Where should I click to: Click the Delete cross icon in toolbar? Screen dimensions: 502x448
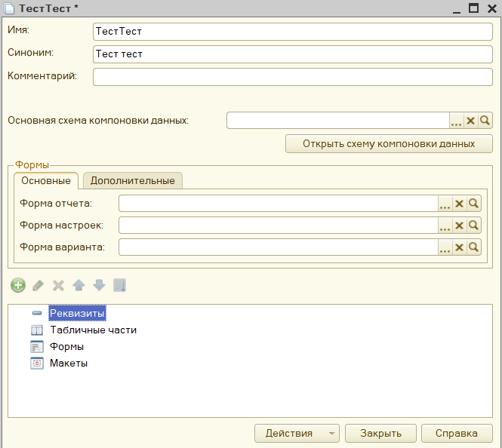(x=58, y=285)
